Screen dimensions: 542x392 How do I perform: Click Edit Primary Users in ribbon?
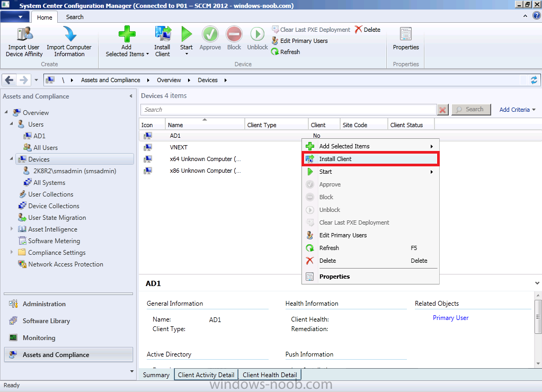click(299, 41)
